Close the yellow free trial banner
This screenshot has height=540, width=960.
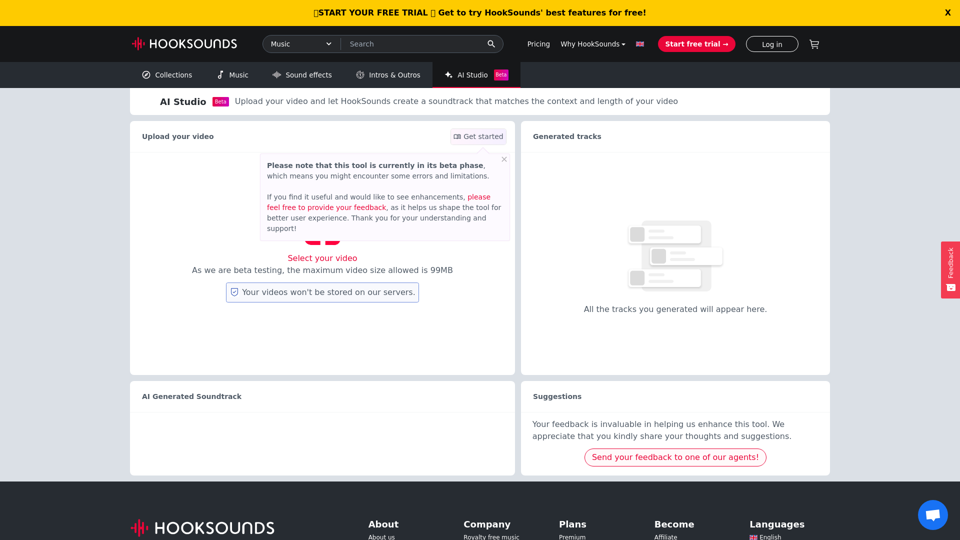(947, 13)
